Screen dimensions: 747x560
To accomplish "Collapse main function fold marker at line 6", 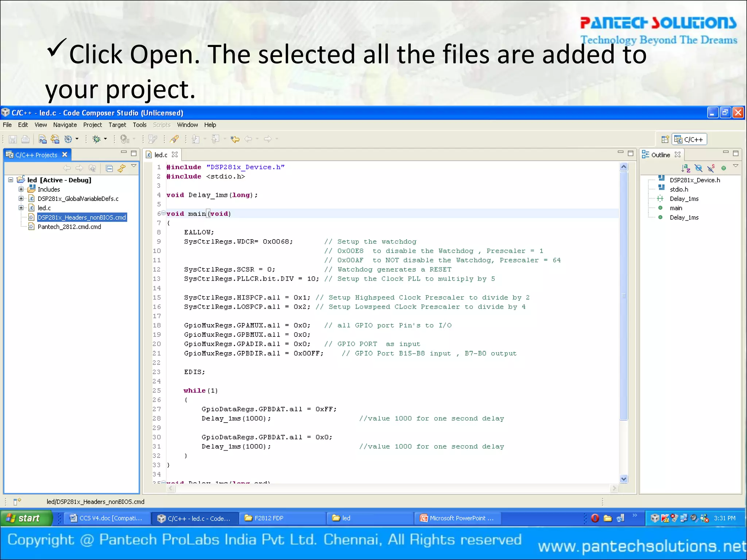I will 163,213.
